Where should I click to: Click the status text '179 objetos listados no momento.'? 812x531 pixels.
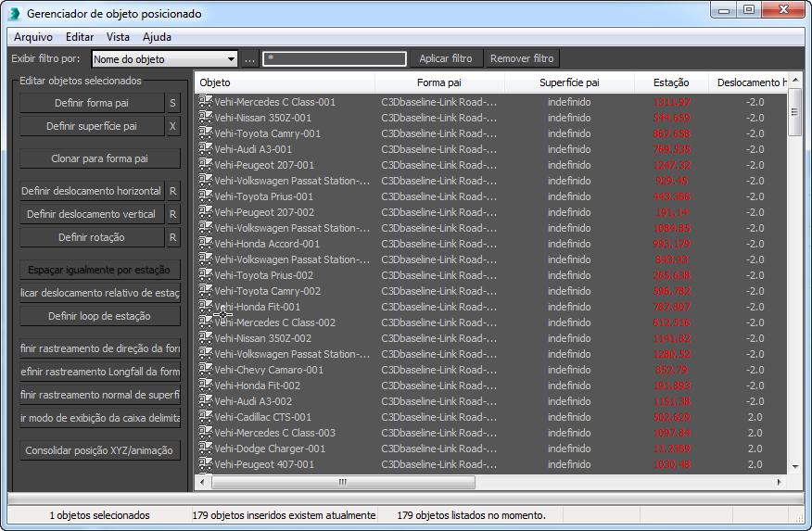click(x=471, y=515)
